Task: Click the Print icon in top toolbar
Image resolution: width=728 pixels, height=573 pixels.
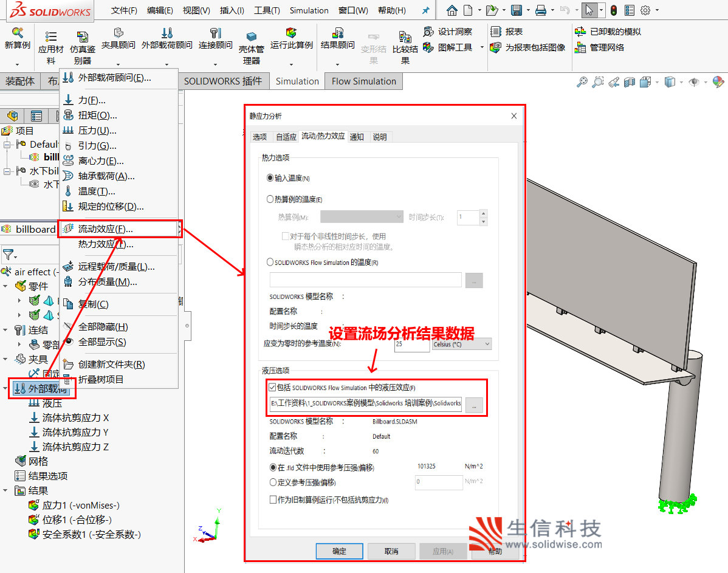Action: (x=541, y=10)
